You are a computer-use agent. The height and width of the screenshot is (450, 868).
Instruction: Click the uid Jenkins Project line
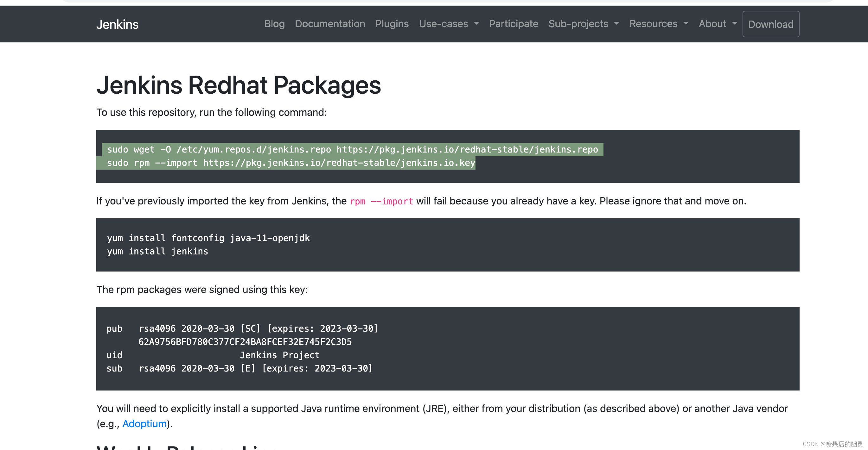pos(213,355)
